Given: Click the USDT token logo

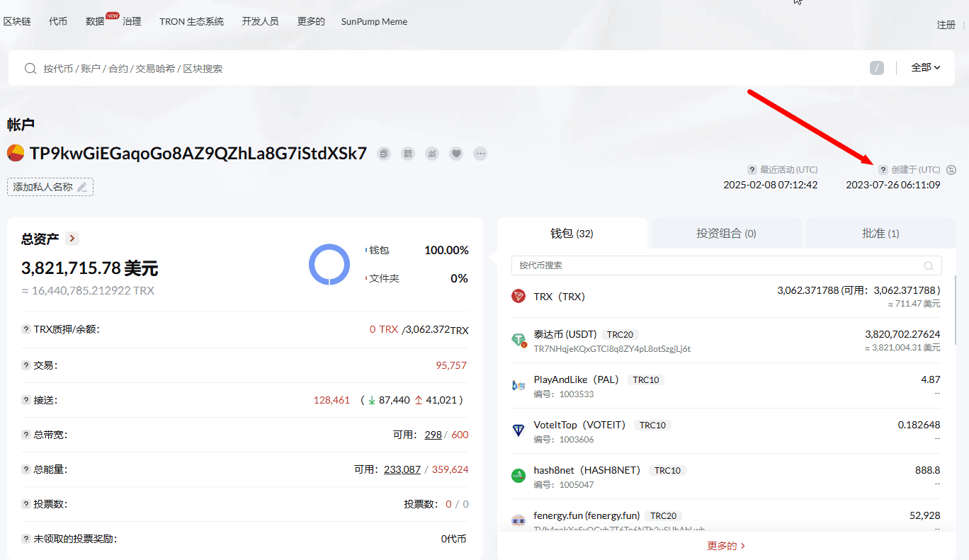Looking at the screenshot, I should [519, 341].
